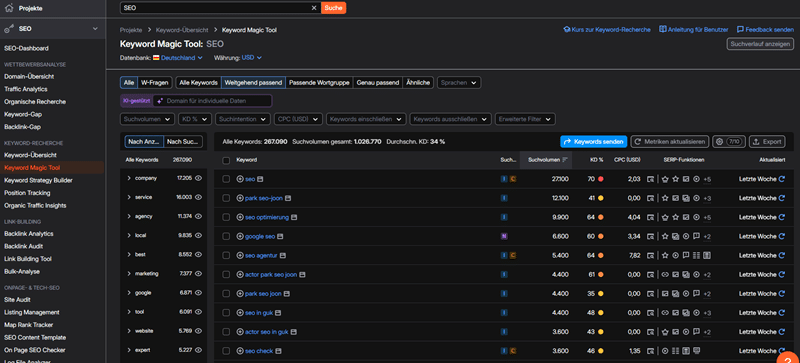The width and height of the screenshot is (800, 363).
Task: Open the 'actor park seo joon' keyword link
Action: (x=270, y=275)
